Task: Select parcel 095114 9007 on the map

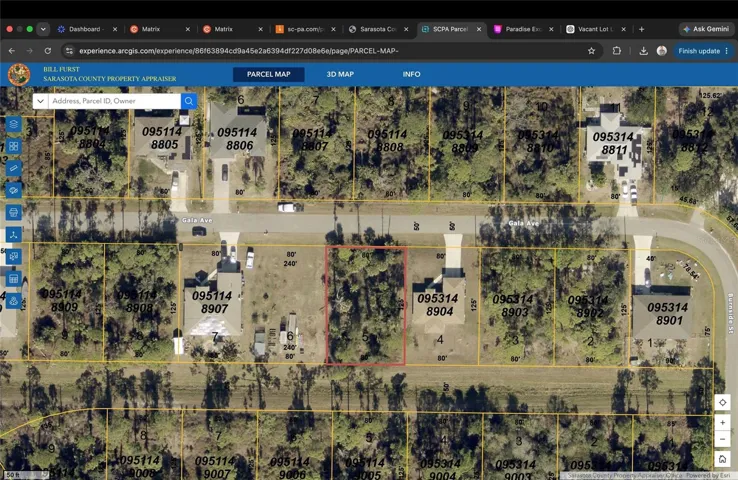Action: point(216,467)
